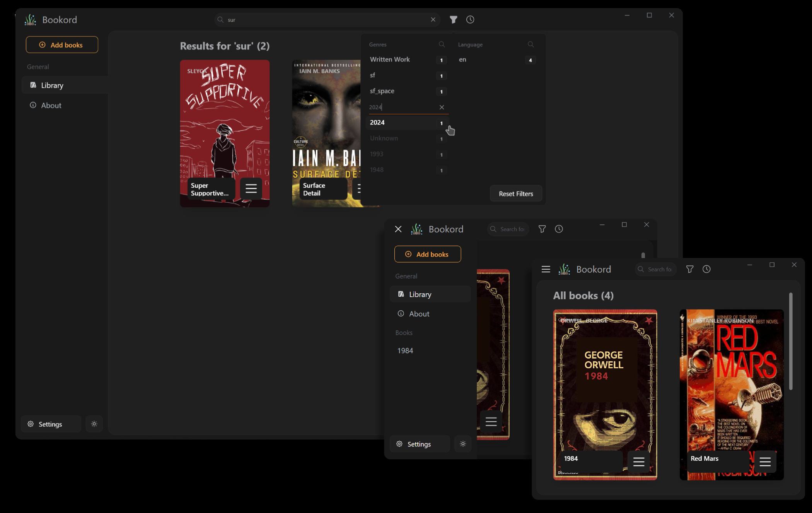Click the Reset Filters button

click(x=515, y=194)
